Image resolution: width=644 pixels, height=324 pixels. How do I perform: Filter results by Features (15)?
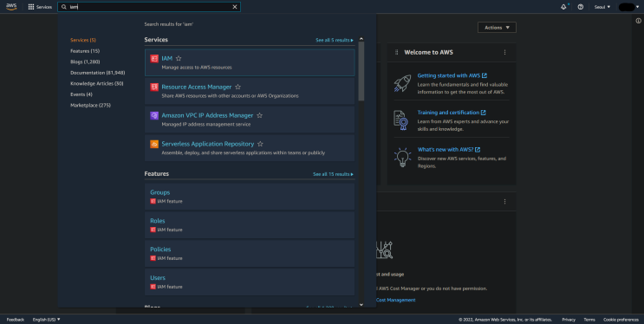[x=85, y=51]
